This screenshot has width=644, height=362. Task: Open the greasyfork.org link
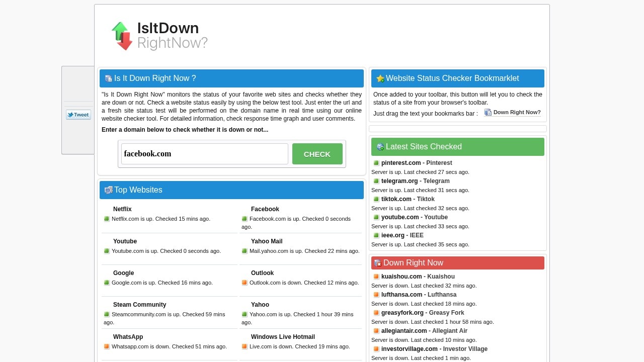click(x=403, y=313)
